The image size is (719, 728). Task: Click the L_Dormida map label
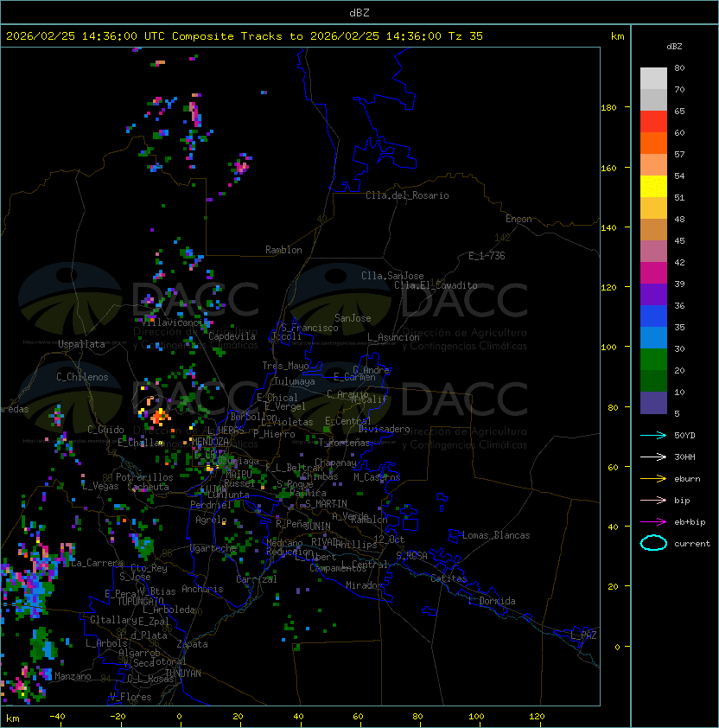[x=492, y=601]
